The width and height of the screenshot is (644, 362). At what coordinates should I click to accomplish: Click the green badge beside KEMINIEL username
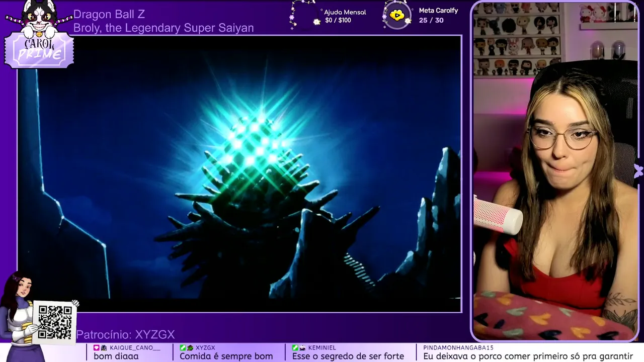tap(295, 347)
